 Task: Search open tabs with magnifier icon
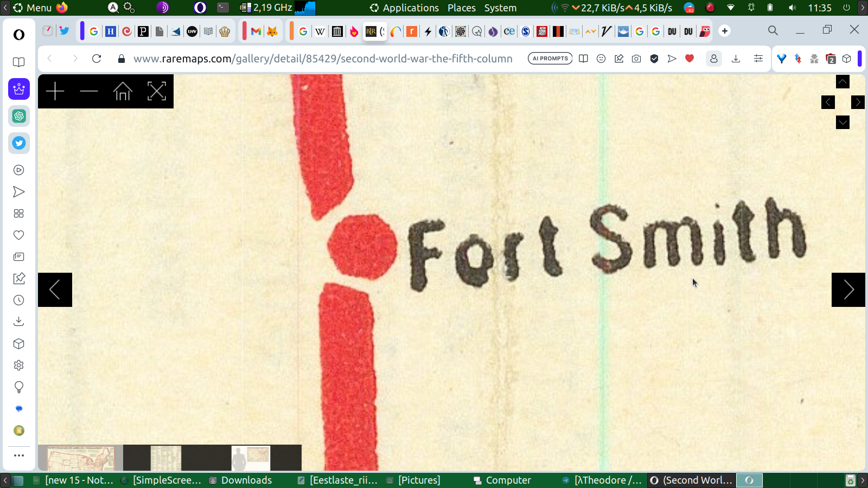point(773,30)
